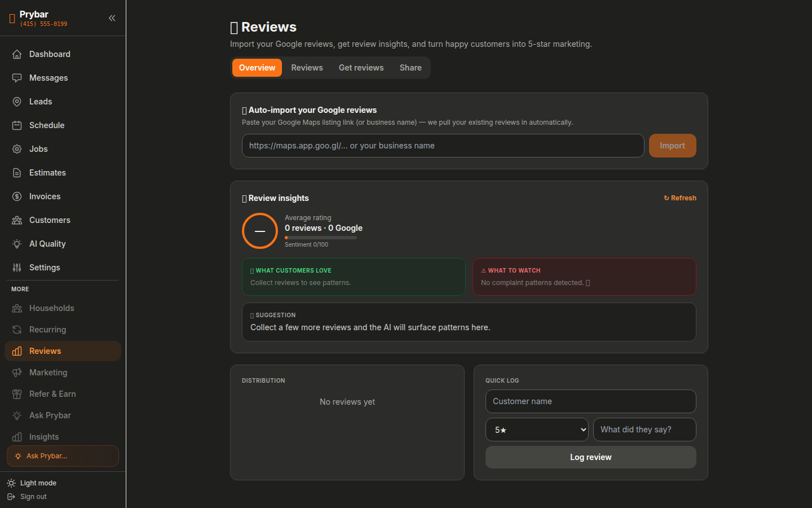Open the Schedule page
The width and height of the screenshot is (812, 508).
pyautogui.click(x=63, y=125)
